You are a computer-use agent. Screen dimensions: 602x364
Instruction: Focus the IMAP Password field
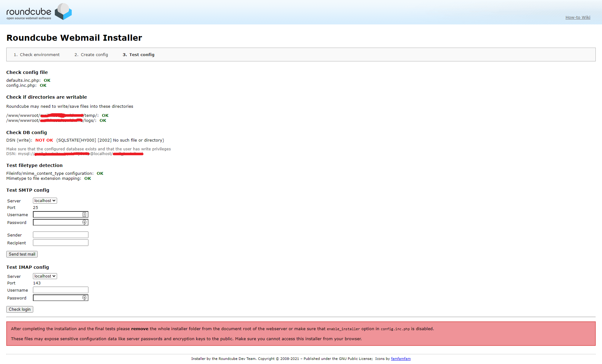(57, 298)
